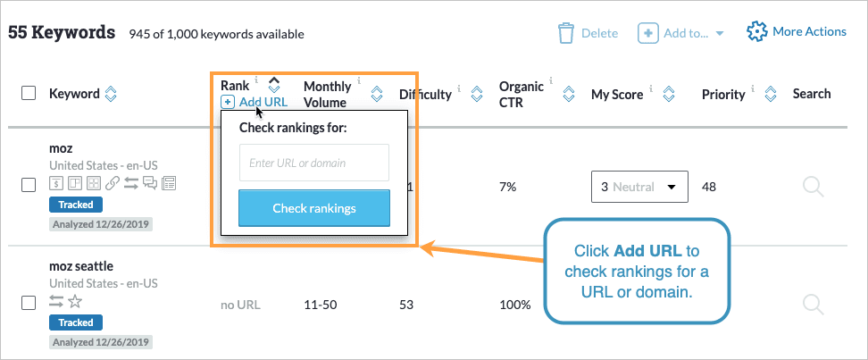Sort by Monthly Volume column
This screenshot has width=868, height=360.
tap(377, 93)
